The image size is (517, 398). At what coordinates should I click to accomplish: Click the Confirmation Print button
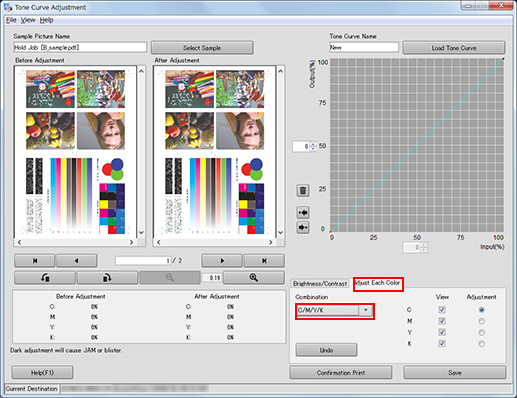point(341,373)
